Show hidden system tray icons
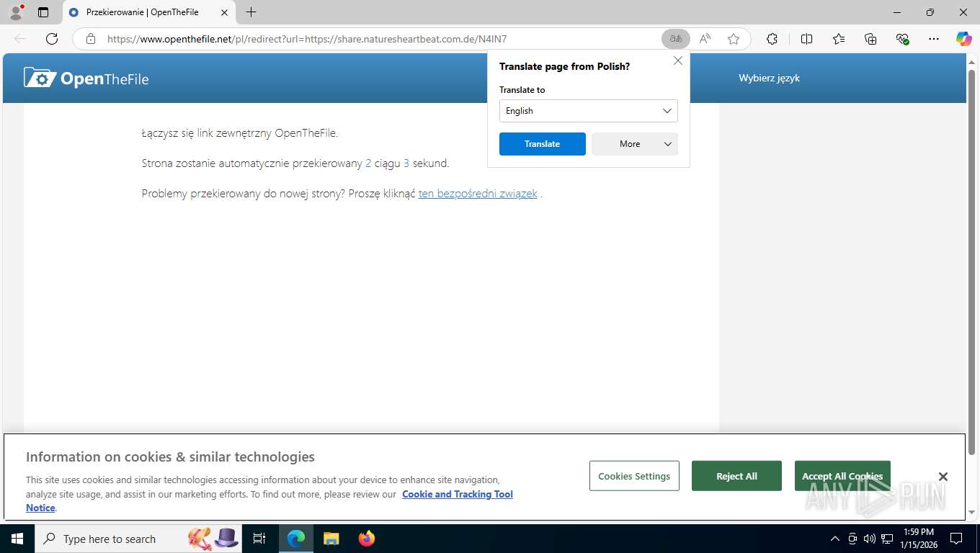 pos(835,539)
